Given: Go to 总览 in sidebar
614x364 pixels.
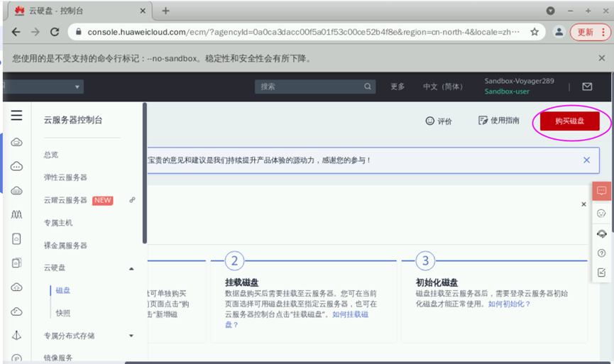Looking at the screenshot, I should [51, 155].
